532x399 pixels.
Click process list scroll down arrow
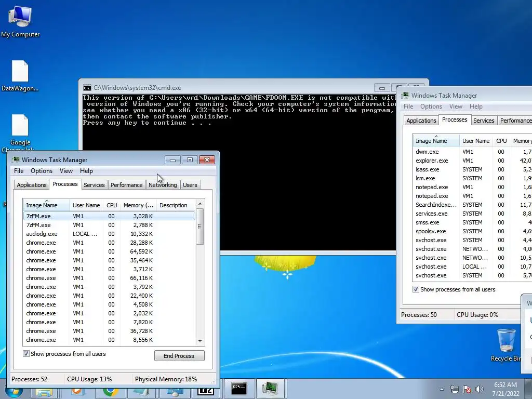click(x=200, y=341)
